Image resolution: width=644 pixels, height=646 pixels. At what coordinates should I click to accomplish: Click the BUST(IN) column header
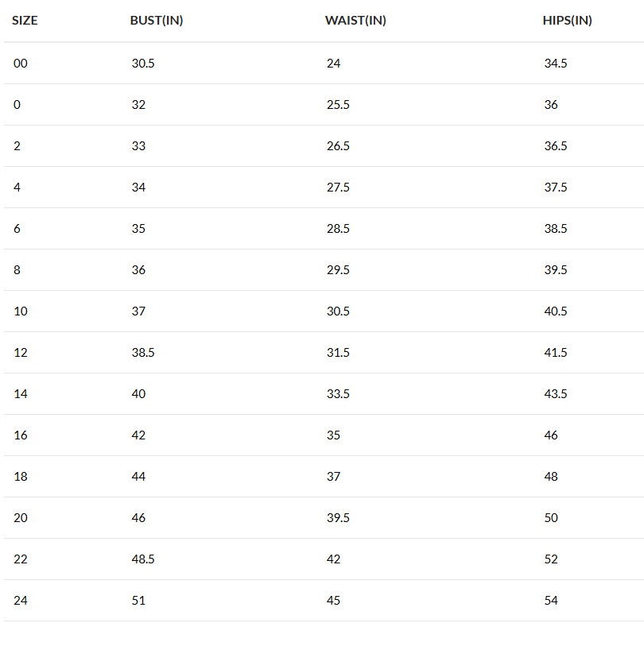[x=157, y=21]
